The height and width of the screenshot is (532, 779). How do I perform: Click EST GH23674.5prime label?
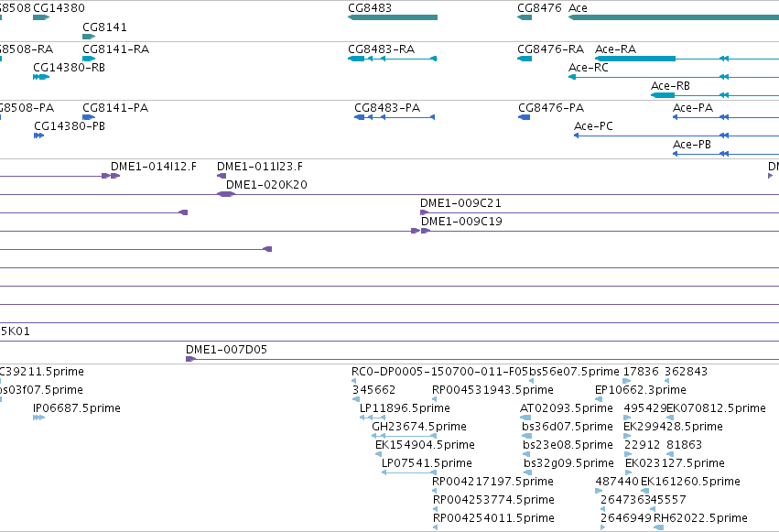419,427
